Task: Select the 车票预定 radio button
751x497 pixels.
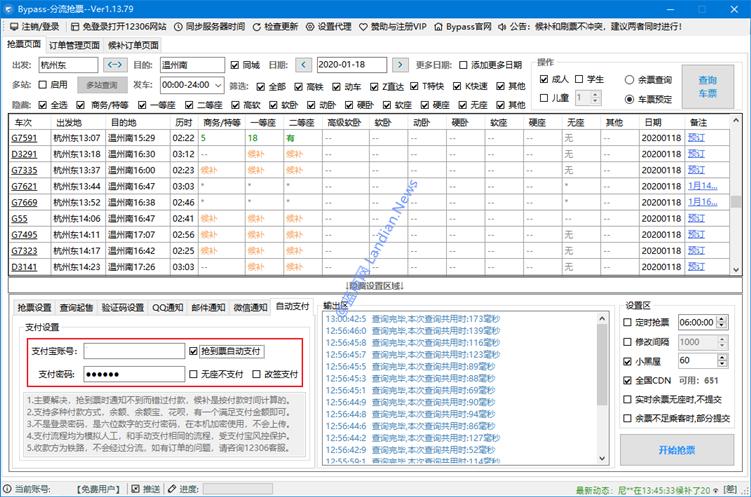Action: click(630, 99)
